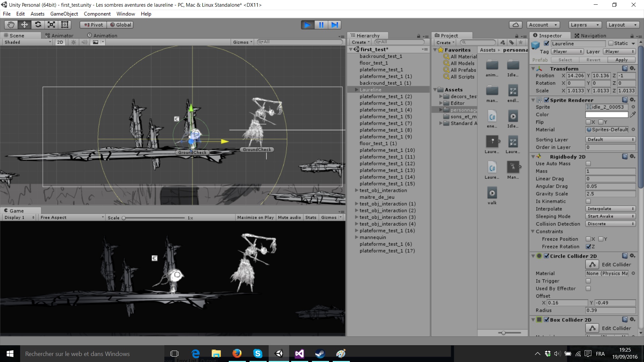Click Edit Collider on the Circle Collider 2D
Screen dimensions: 644x362
[x=592, y=264]
